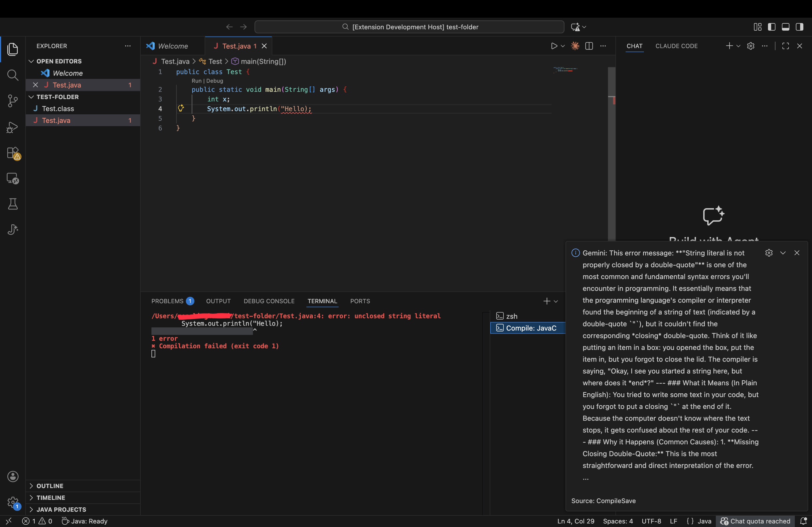This screenshot has height=527, width=812.
Task: Switch to the PROBLEMS panel tab
Action: 167,301
